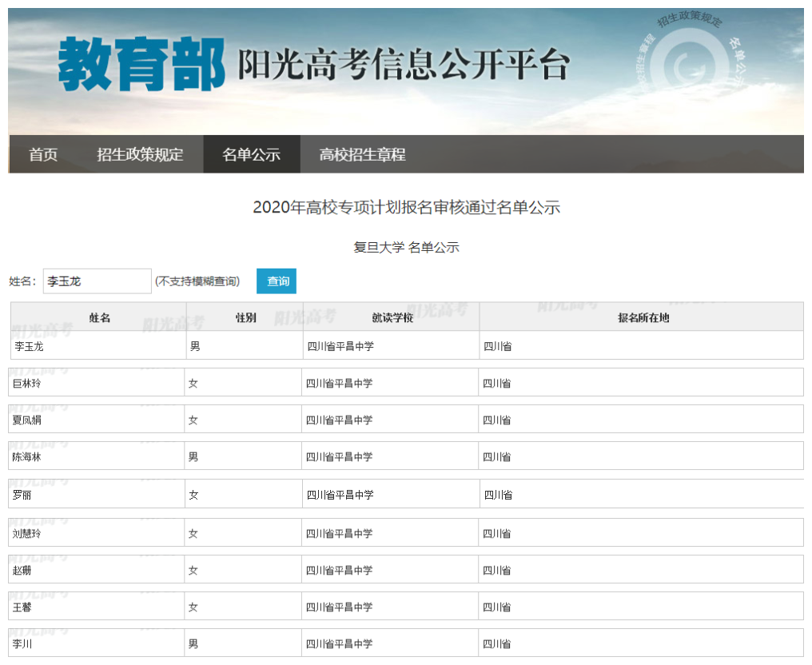This screenshot has width=812, height=665.
Task: Select the name cell 罗丽
Action: tap(97, 495)
